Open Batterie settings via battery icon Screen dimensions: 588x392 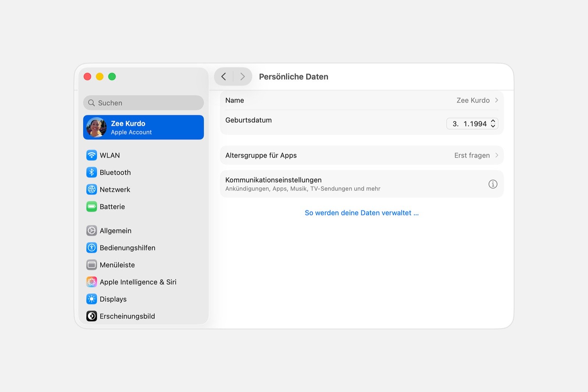tap(92, 207)
